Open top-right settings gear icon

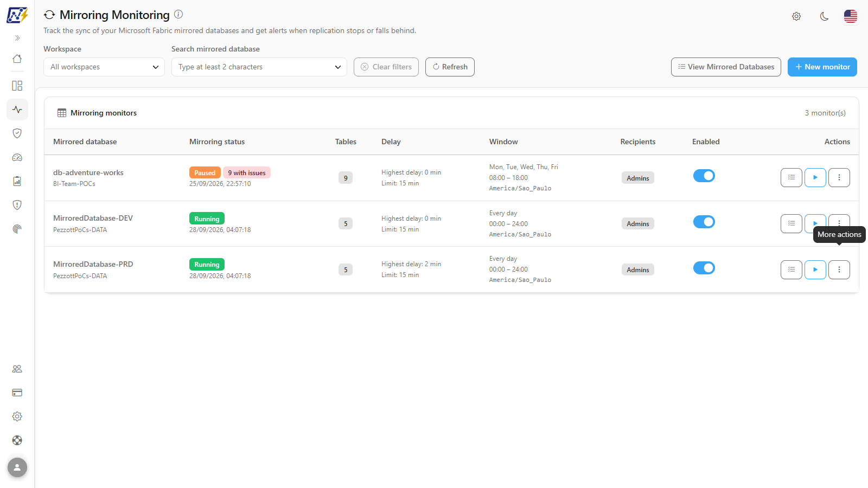click(x=796, y=16)
